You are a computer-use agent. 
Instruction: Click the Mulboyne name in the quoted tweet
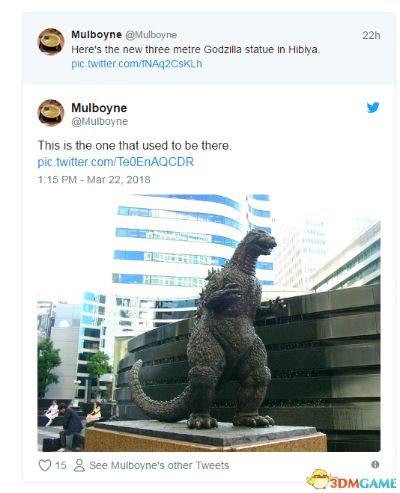coord(96,34)
